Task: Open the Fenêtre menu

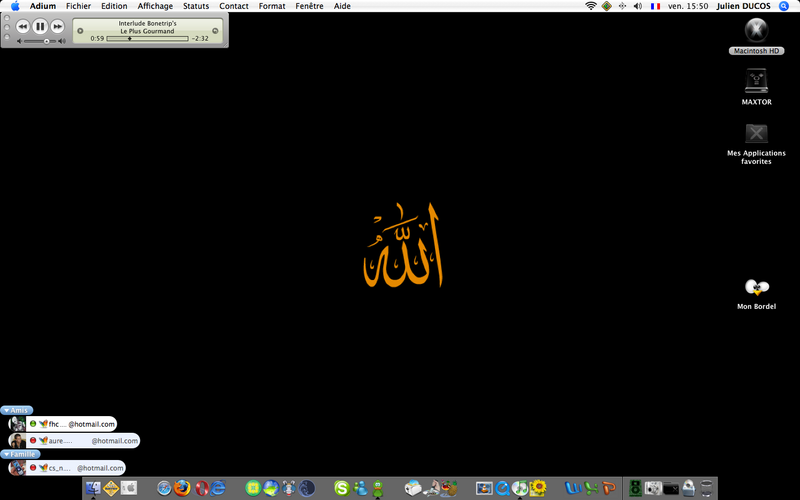Action: (x=309, y=6)
